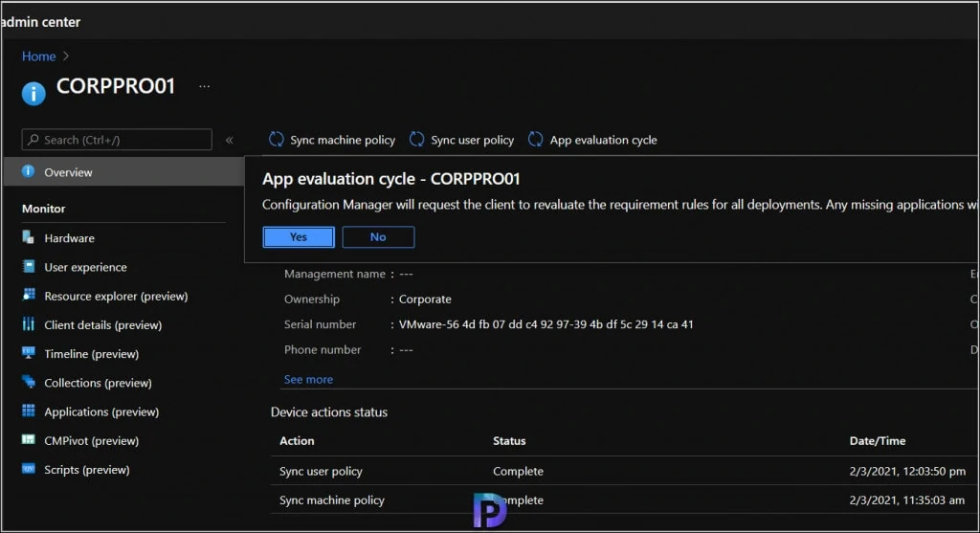Open Client details (preview)
This screenshot has width=980, height=533.
click(103, 325)
